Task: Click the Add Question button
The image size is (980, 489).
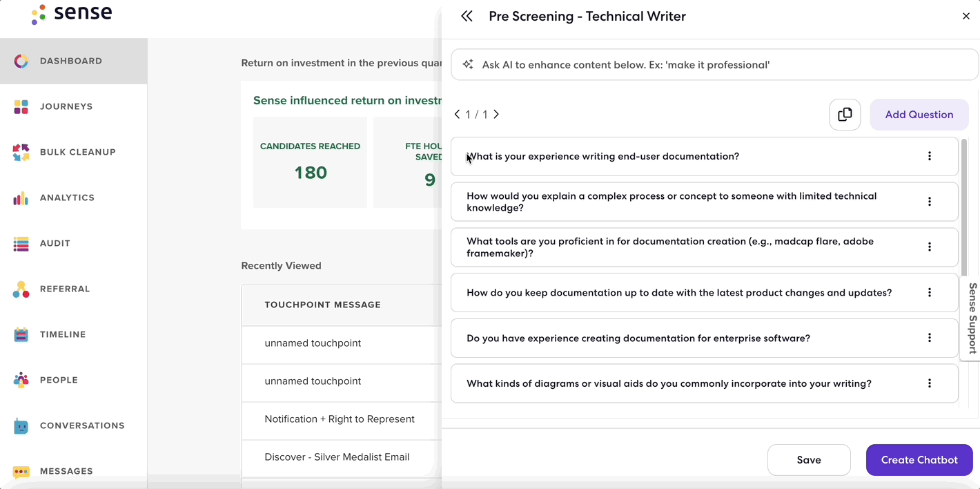Action: pyautogui.click(x=919, y=115)
